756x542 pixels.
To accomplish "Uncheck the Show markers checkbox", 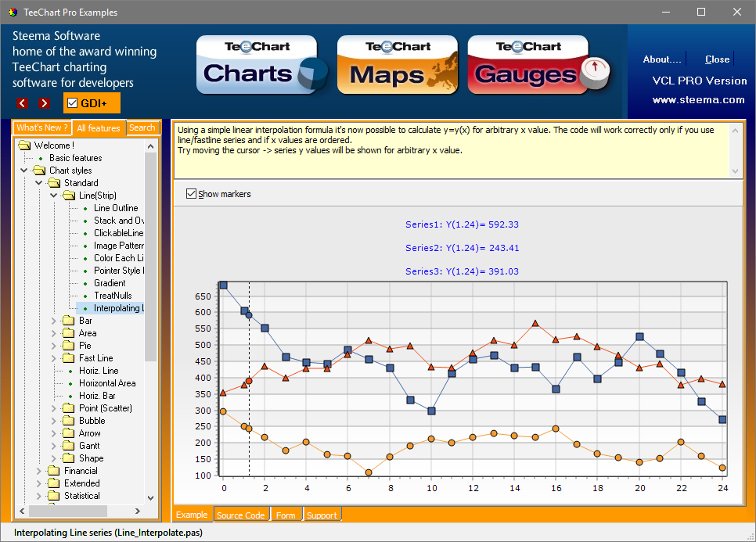I will 192,194.
